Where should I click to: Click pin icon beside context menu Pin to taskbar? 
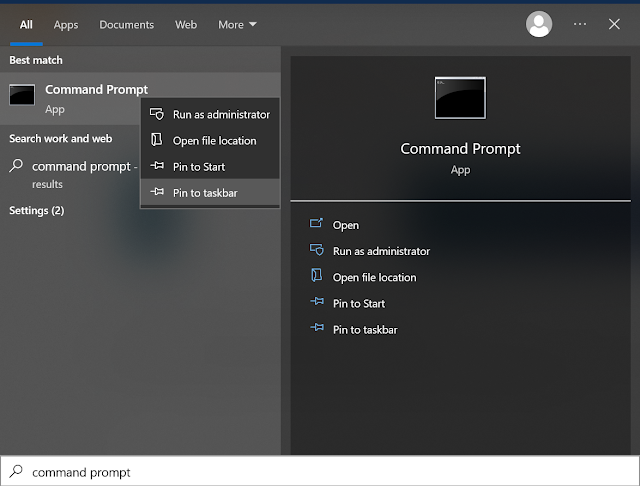point(157,191)
